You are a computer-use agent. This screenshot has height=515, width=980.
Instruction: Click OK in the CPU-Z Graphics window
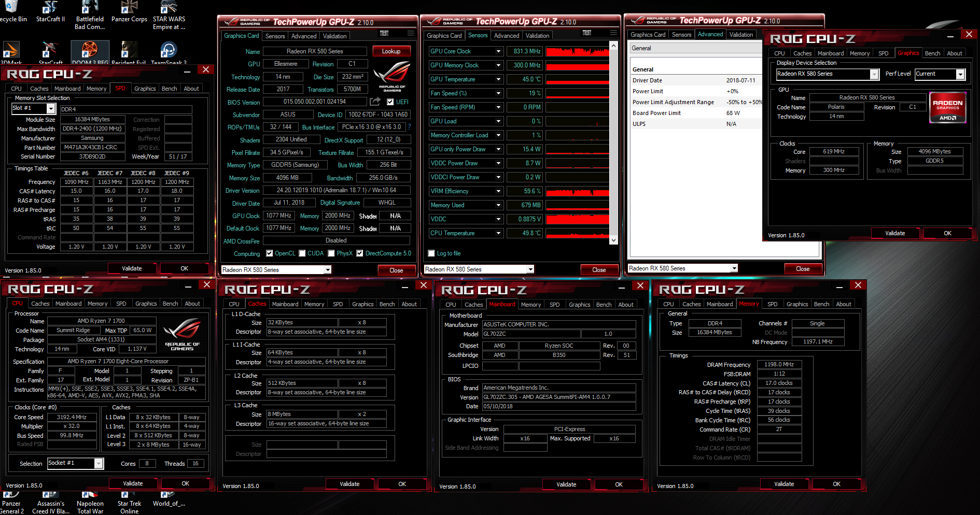(x=947, y=233)
